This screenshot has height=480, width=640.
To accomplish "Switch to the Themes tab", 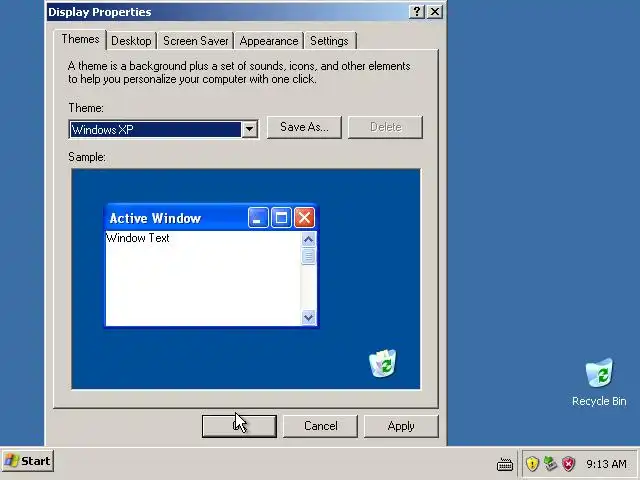I will tap(80, 40).
